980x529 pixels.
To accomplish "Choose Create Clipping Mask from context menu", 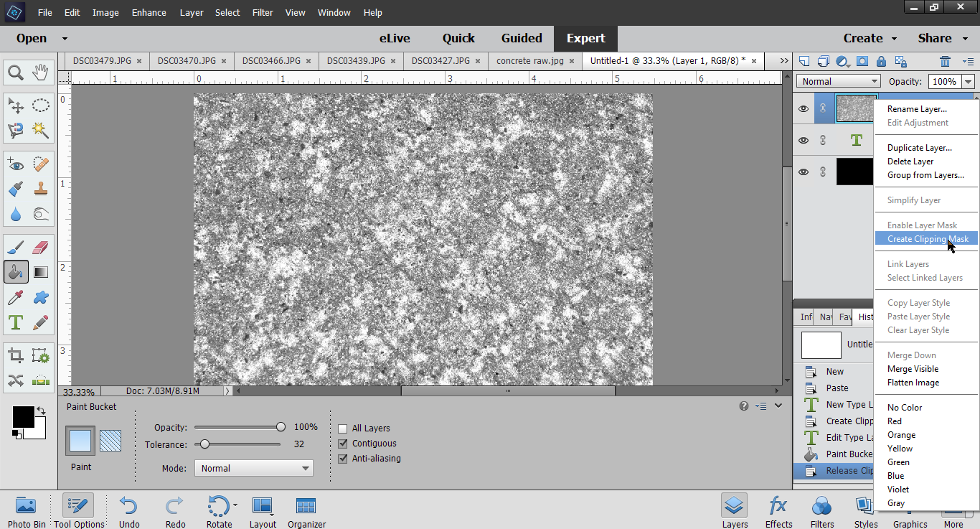I will click(927, 239).
